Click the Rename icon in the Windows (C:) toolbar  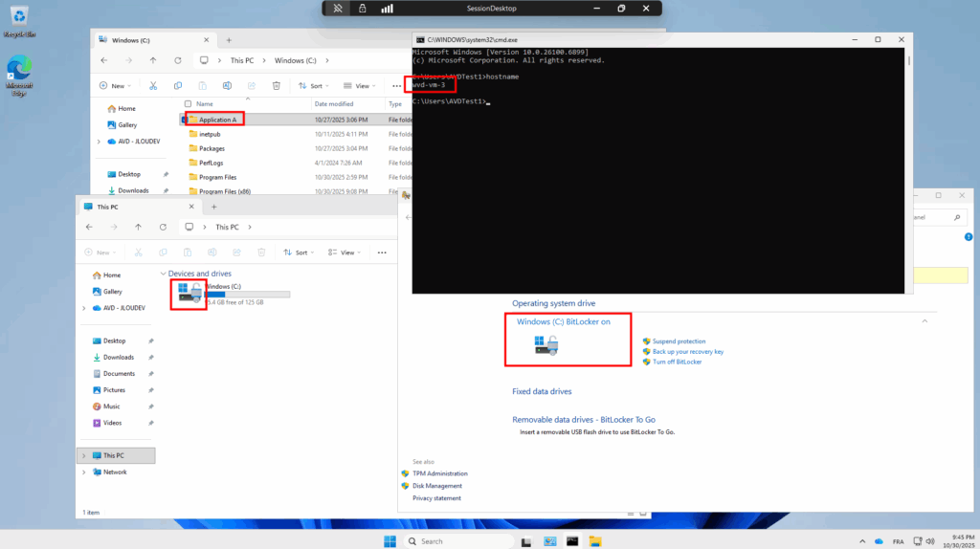tap(226, 85)
